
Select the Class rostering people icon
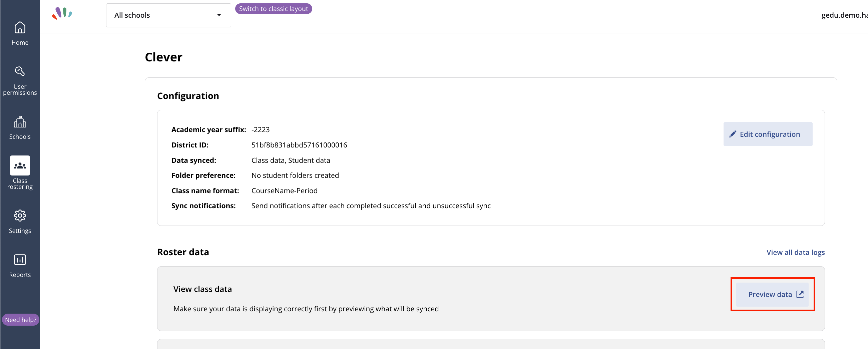click(20, 165)
